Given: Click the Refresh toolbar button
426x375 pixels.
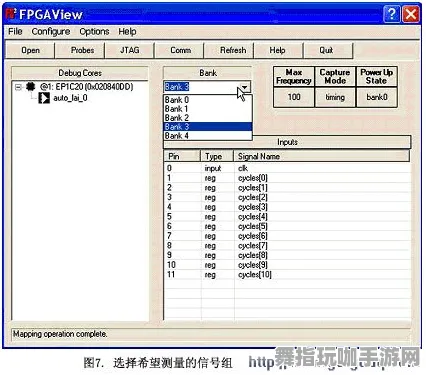Looking at the screenshot, I should point(233,50).
